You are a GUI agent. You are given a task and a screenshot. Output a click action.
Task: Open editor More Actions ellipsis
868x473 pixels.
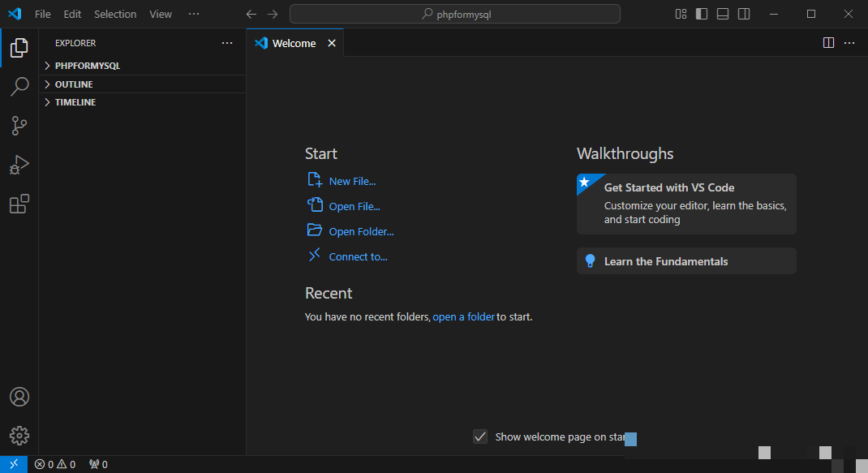click(x=849, y=43)
